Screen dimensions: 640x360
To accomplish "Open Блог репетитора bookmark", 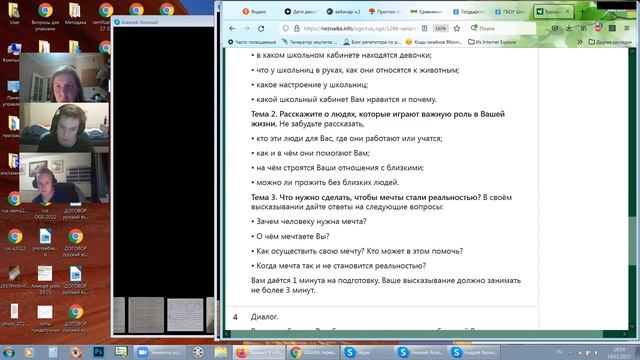I will coord(372,42).
